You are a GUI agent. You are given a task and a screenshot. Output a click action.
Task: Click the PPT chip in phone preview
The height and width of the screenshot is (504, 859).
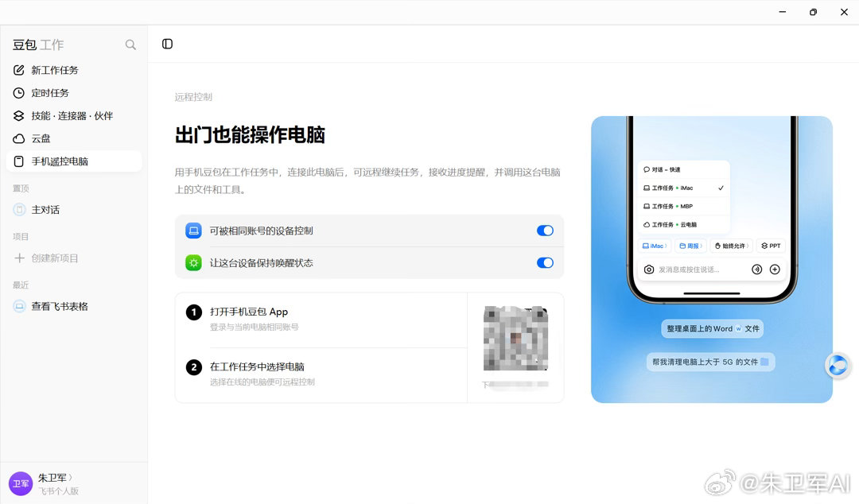tap(771, 246)
